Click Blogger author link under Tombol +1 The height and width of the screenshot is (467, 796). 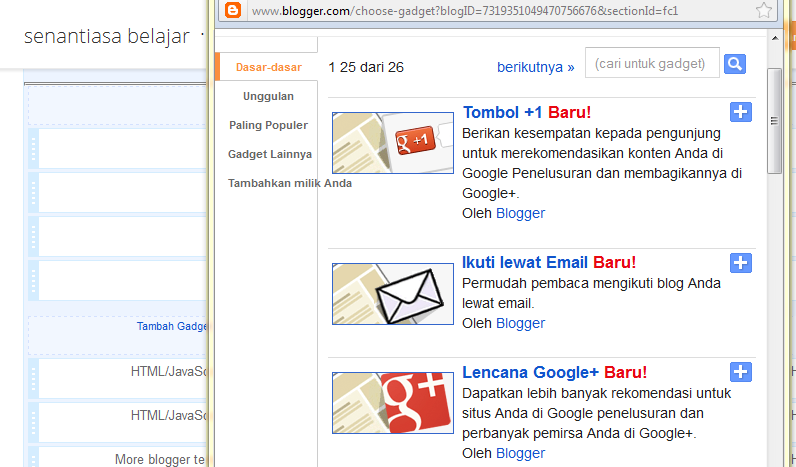(520, 213)
